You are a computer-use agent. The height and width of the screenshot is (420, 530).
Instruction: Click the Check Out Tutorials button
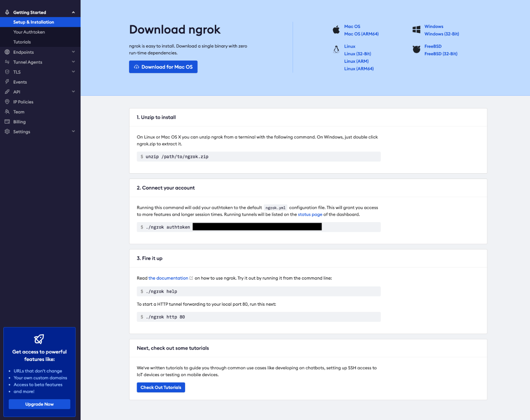(x=161, y=387)
